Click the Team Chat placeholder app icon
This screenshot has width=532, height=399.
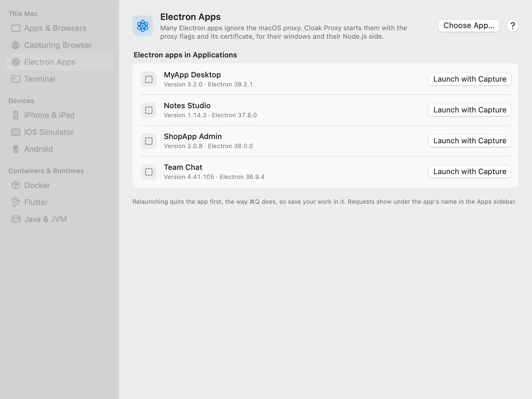(149, 172)
